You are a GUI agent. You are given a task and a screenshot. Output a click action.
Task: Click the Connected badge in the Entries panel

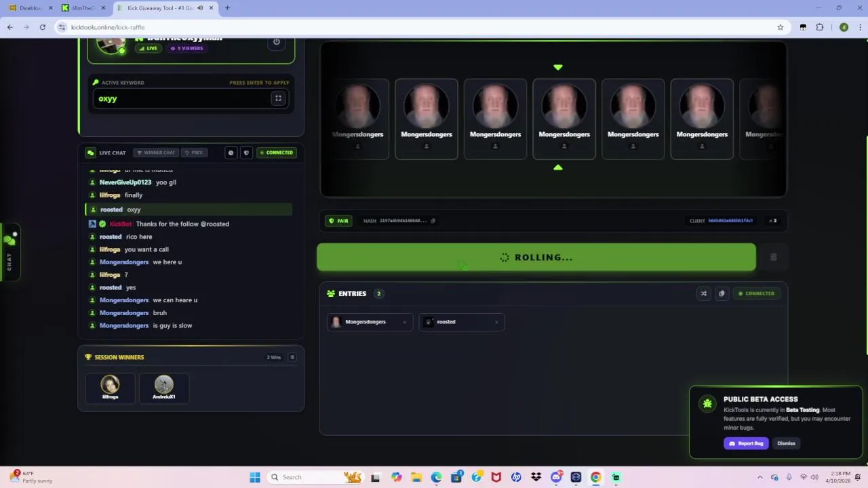tap(756, 293)
